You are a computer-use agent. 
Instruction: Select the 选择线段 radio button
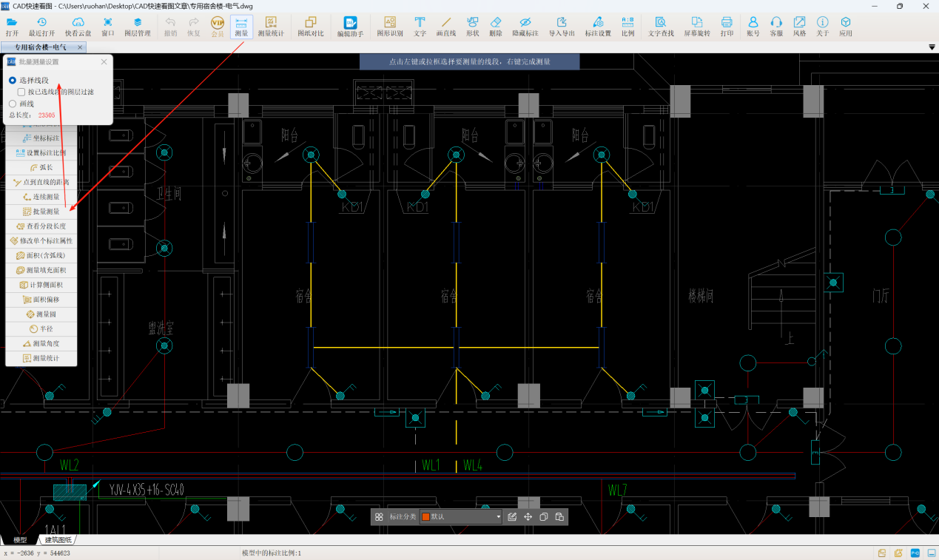[x=13, y=80]
